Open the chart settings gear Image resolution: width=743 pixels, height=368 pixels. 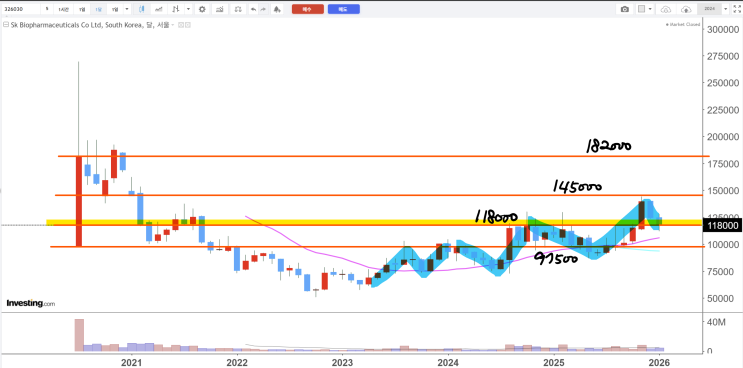(202, 9)
